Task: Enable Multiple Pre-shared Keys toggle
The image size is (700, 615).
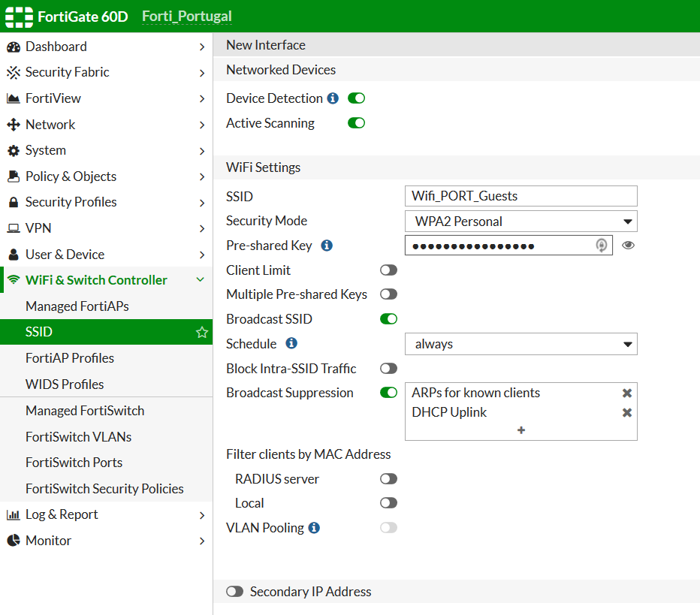Action: click(x=388, y=294)
